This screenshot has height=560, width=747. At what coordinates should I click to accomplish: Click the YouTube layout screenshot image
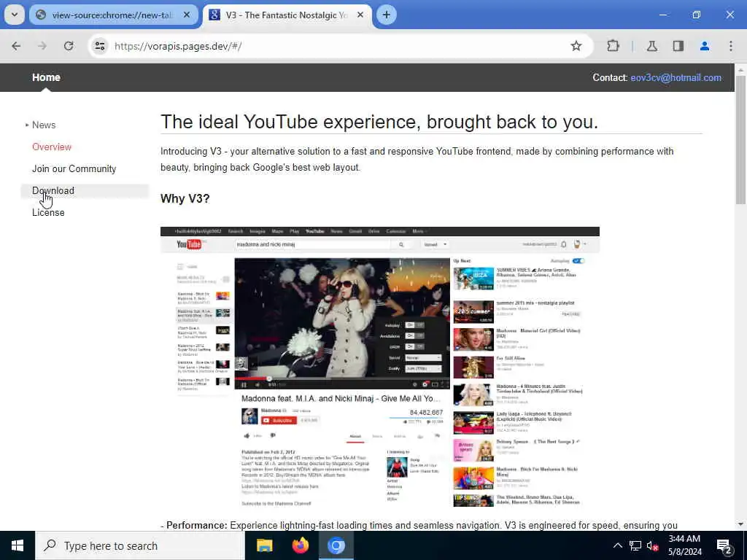379,368
